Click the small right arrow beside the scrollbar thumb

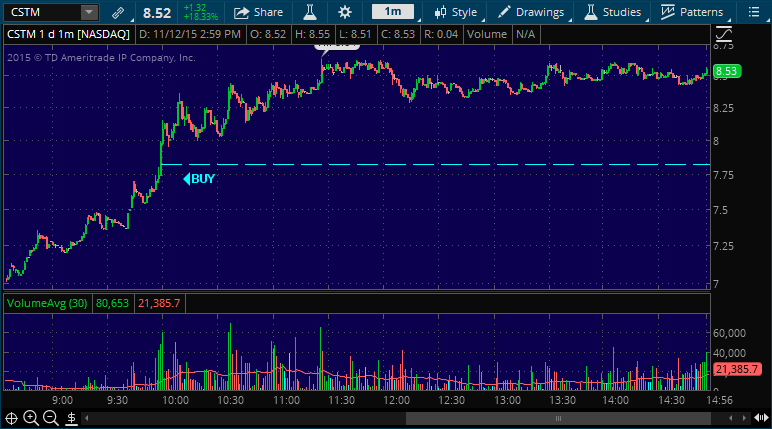point(744,418)
